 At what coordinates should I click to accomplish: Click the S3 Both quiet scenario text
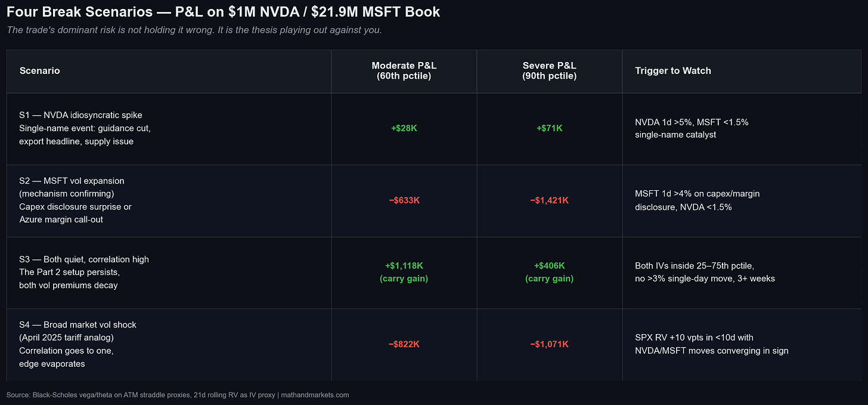[84, 272]
